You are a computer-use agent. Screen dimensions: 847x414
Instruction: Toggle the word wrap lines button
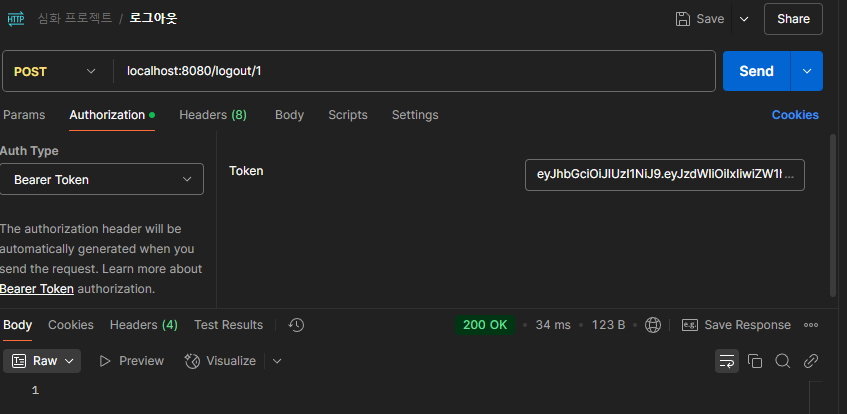pos(727,361)
